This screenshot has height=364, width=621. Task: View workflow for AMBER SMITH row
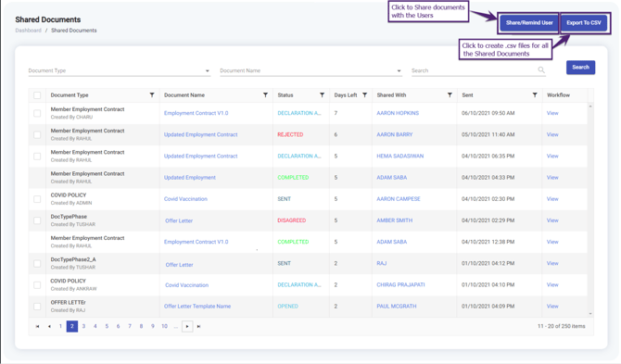click(x=552, y=220)
